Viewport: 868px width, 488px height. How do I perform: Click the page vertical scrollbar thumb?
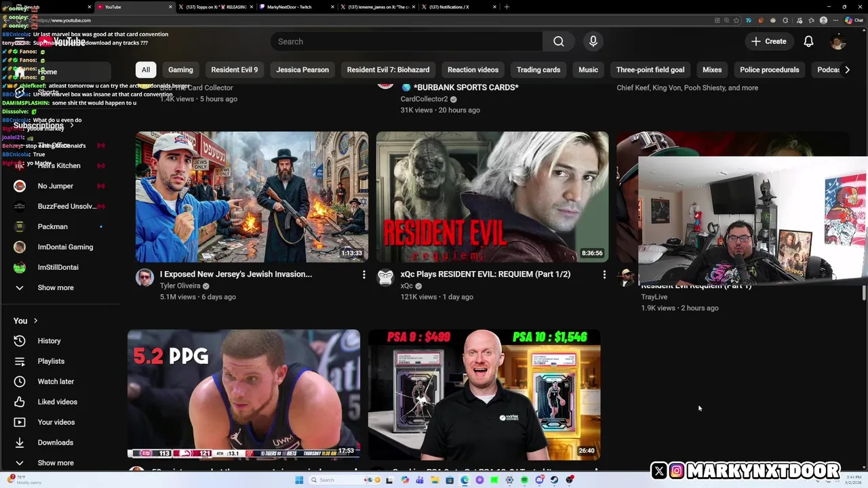point(864,293)
